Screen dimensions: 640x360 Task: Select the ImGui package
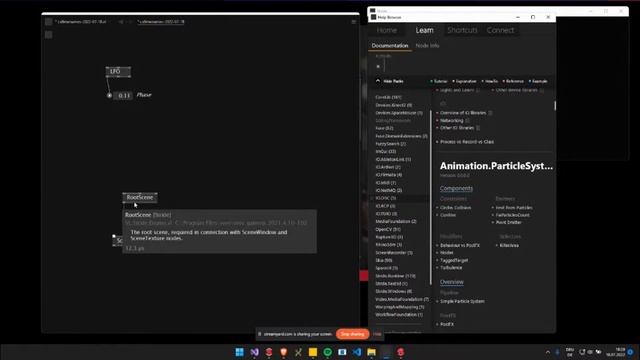pos(385,151)
